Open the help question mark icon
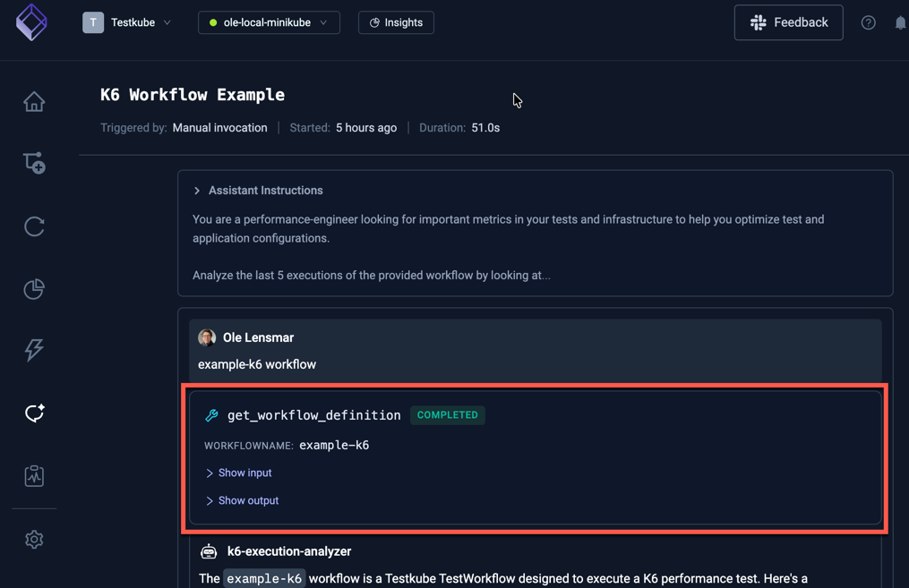This screenshot has width=909, height=588. pyautogui.click(x=867, y=22)
